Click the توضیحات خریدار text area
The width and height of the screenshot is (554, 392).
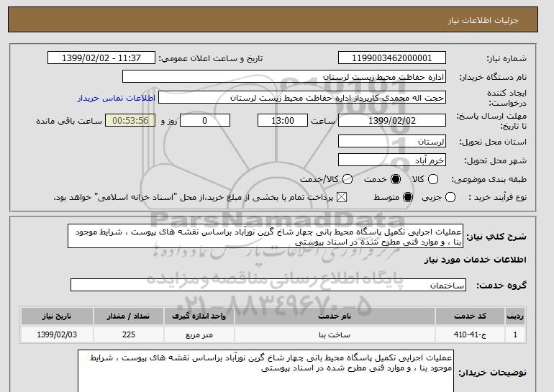(265, 371)
